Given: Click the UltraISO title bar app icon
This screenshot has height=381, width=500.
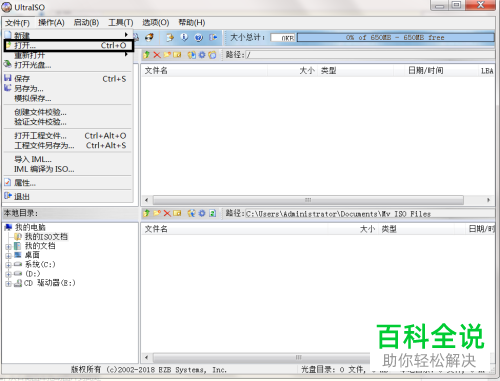Looking at the screenshot, I should pyautogui.click(x=7, y=7).
